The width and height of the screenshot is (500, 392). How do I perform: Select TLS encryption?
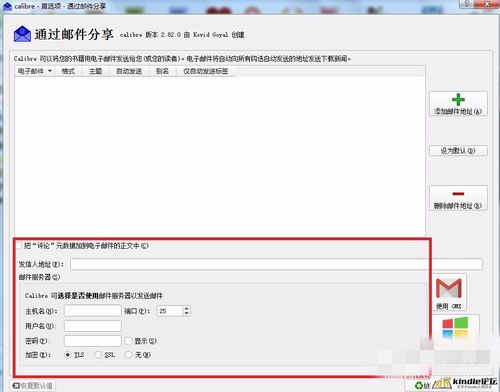click(68, 355)
